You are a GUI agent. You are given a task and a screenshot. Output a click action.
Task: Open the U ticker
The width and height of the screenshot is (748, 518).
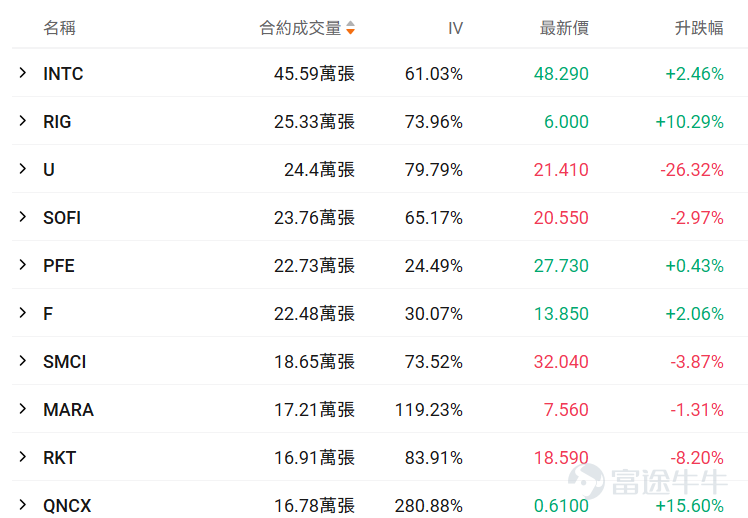click(x=49, y=170)
